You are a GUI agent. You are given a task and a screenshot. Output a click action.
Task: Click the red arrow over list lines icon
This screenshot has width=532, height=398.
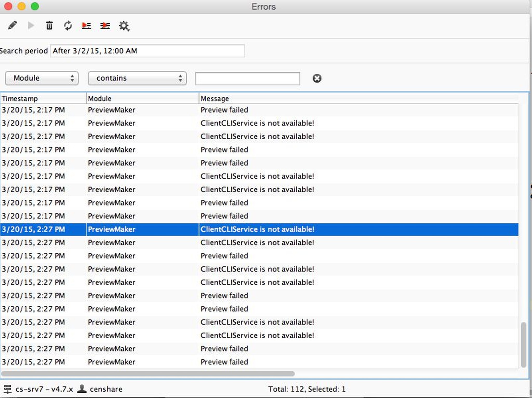[105, 25]
